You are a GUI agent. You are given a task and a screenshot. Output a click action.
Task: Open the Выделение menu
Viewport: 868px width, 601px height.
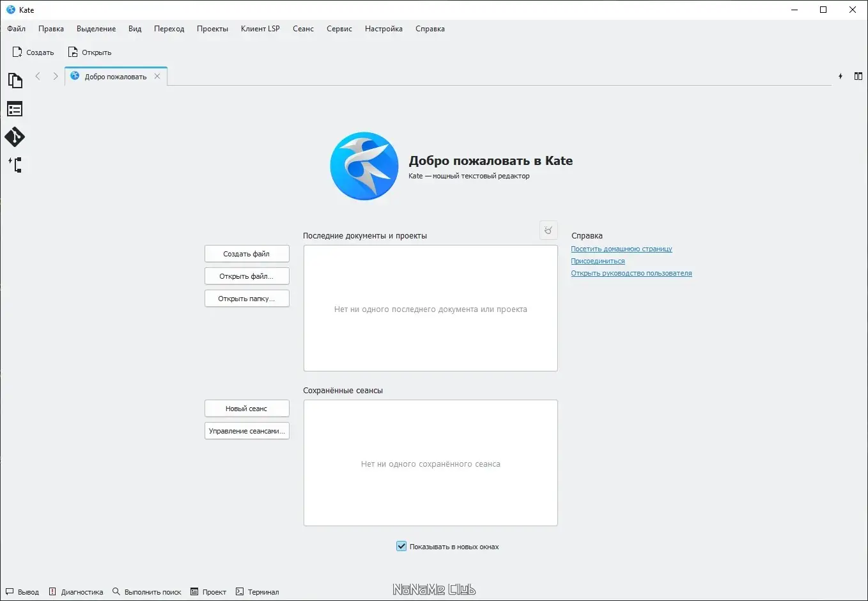click(x=97, y=29)
